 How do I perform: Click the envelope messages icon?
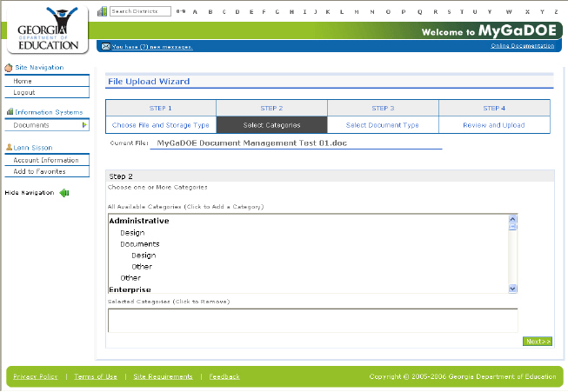pyautogui.click(x=105, y=46)
